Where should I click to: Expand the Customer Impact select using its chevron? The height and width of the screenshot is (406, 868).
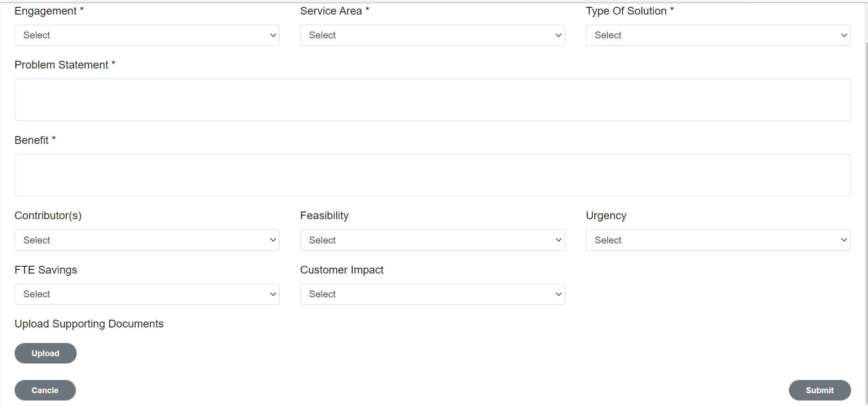558,294
